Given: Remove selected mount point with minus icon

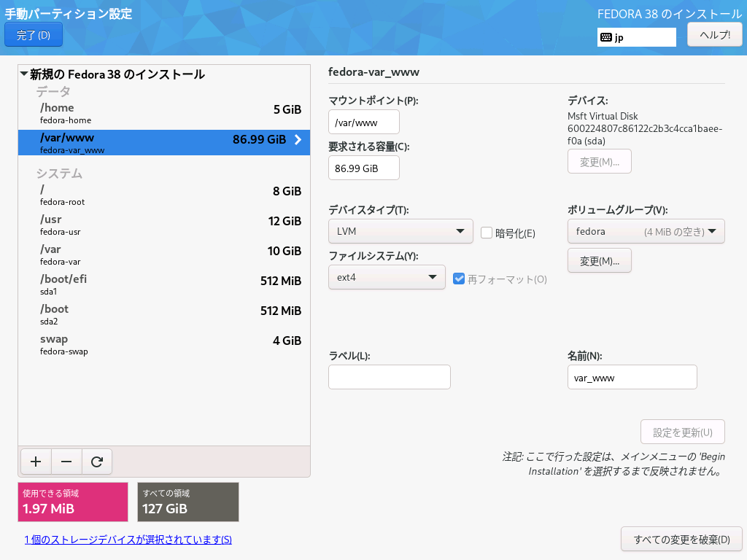Looking at the screenshot, I should [66, 462].
